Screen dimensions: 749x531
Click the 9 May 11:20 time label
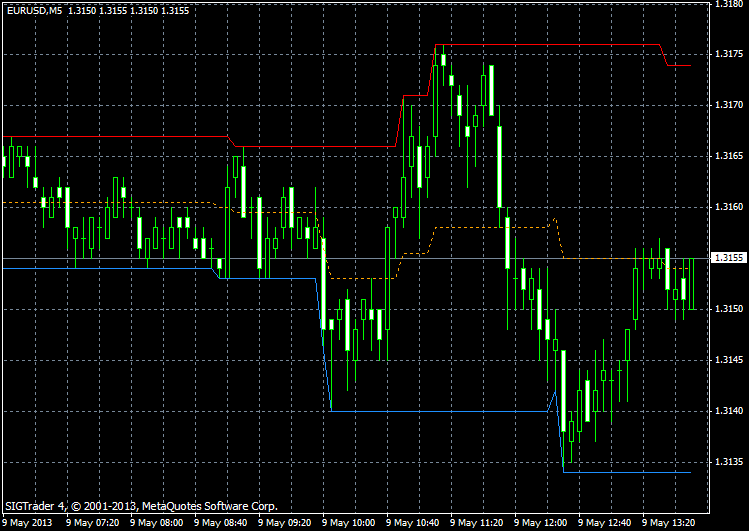[477, 523]
